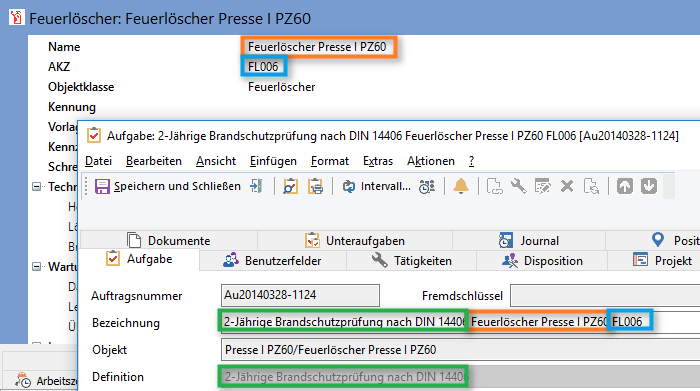Viewport: 700px width, 391px height.
Task: Open the Aktionen menu
Action: point(431,161)
